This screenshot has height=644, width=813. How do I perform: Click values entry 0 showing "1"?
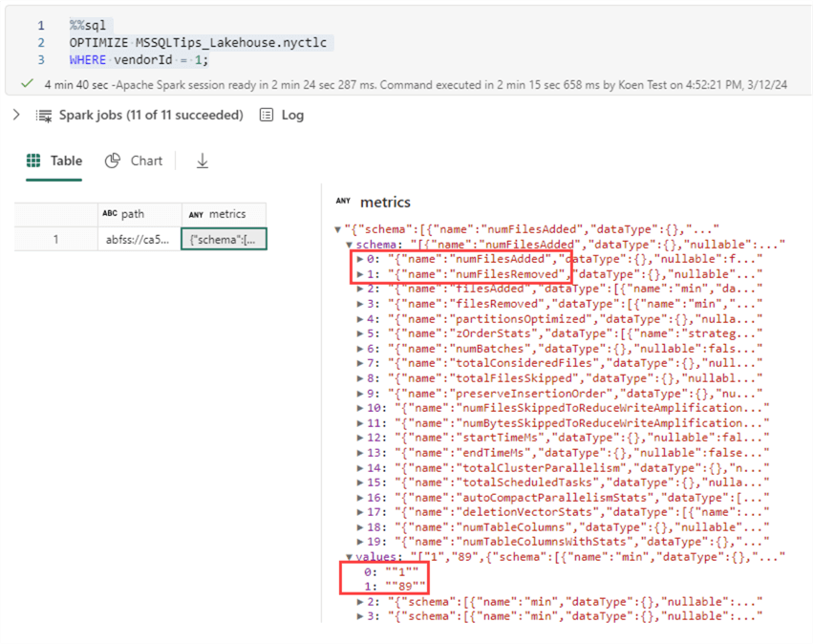click(391, 572)
